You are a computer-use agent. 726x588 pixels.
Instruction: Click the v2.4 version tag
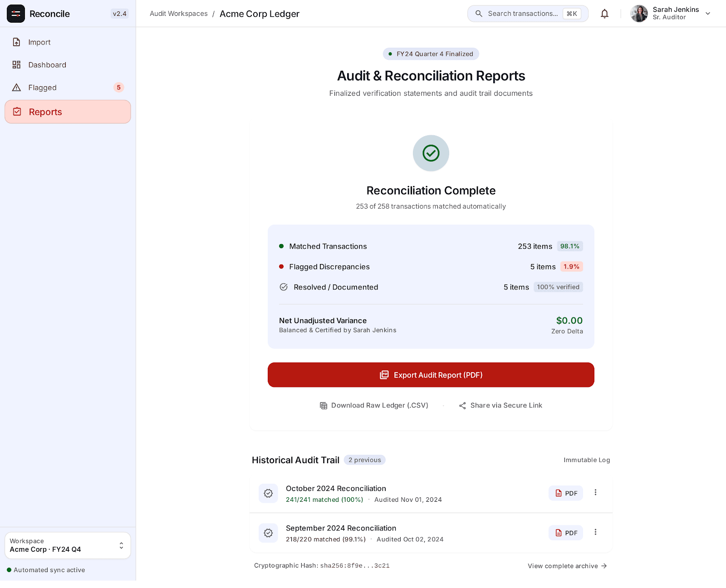pyautogui.click(x=120, y=14)
